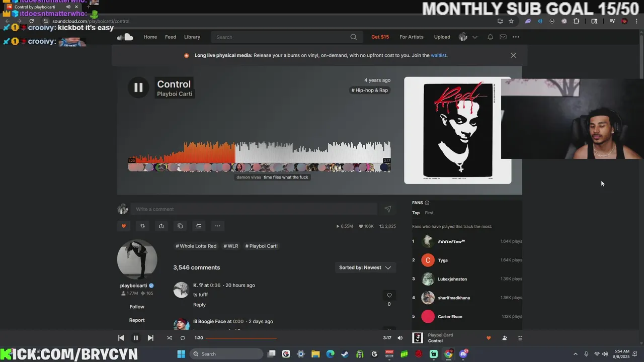Open the header three-dots more menu
This screenshot has width=644, height=362.
[516, 37]
